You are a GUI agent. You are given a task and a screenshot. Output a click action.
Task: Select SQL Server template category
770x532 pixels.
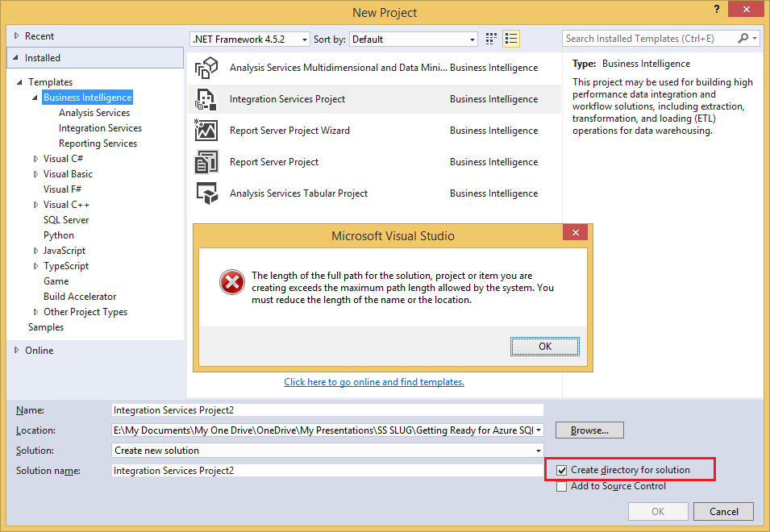click(x=66, y=219)
